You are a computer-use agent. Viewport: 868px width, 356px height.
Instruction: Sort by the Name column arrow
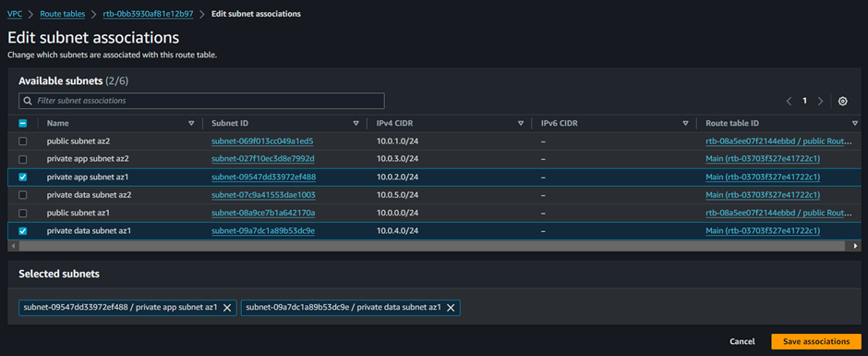(x=191, y=124)
